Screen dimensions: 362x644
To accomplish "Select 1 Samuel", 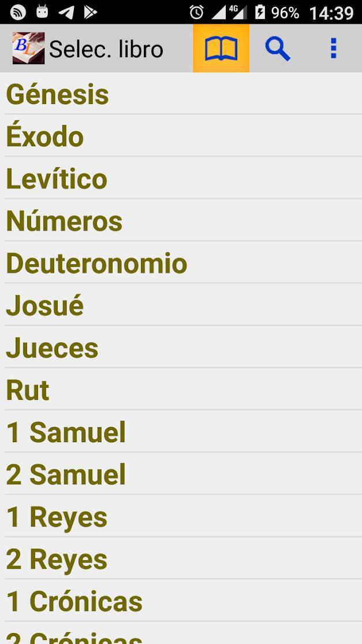I will pos(66,432).
